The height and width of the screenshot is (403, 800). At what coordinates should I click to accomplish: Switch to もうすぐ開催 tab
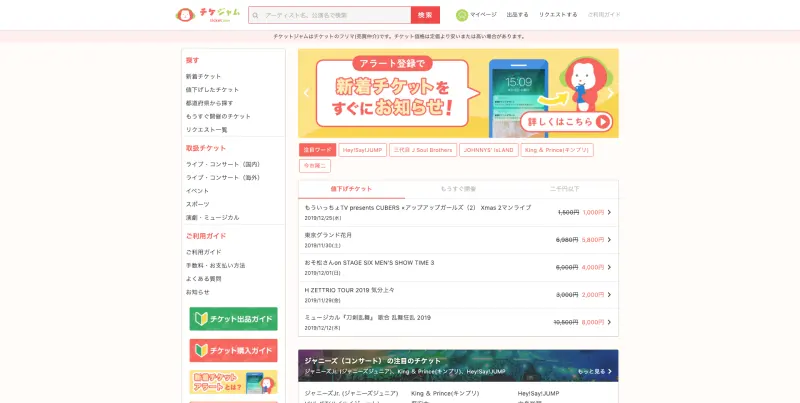(458, 189)
